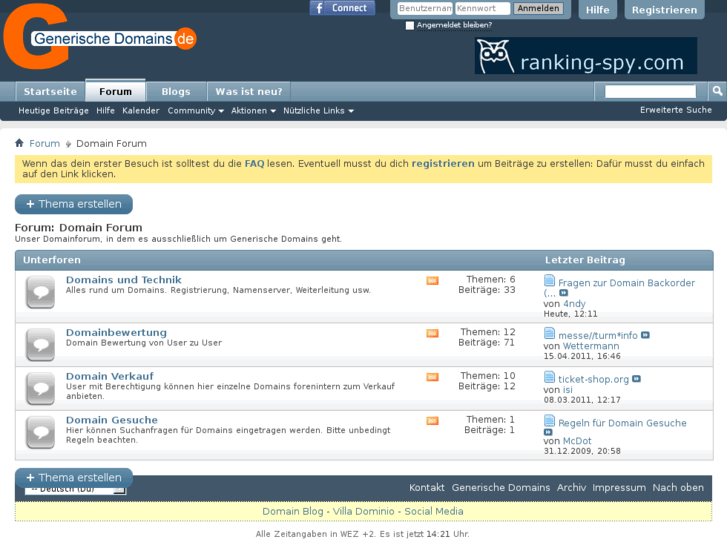The width and height of the screenshot is (727, 545).
Task: Open user profile Wettermann
Action: (591, 346)
